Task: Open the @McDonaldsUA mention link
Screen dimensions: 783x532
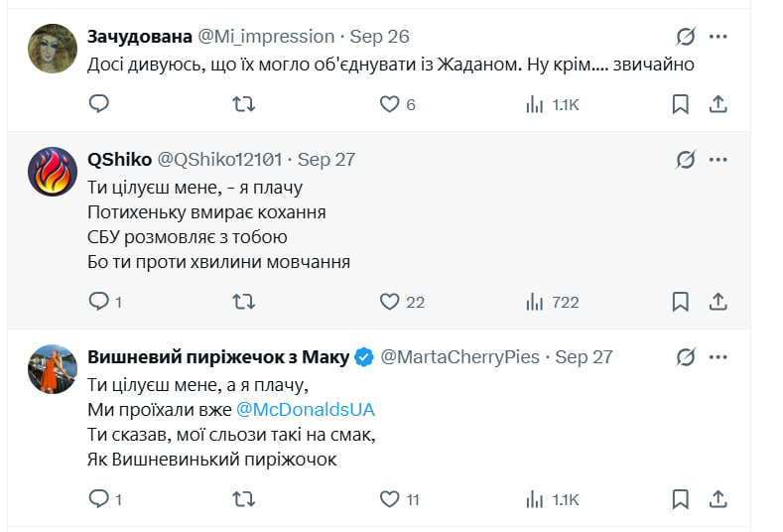Action: pyautogui.click(x=306, y=409)
